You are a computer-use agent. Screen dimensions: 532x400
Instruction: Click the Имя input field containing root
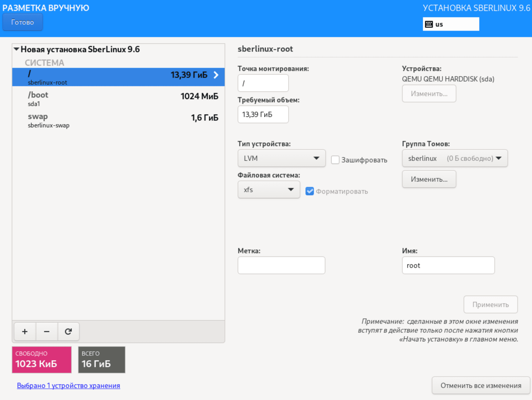448,265
